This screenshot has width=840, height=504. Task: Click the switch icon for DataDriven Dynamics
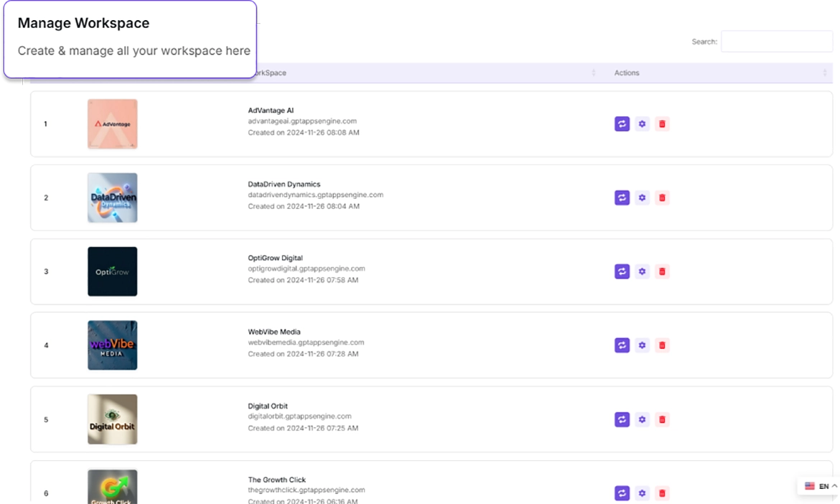(622, 197)
